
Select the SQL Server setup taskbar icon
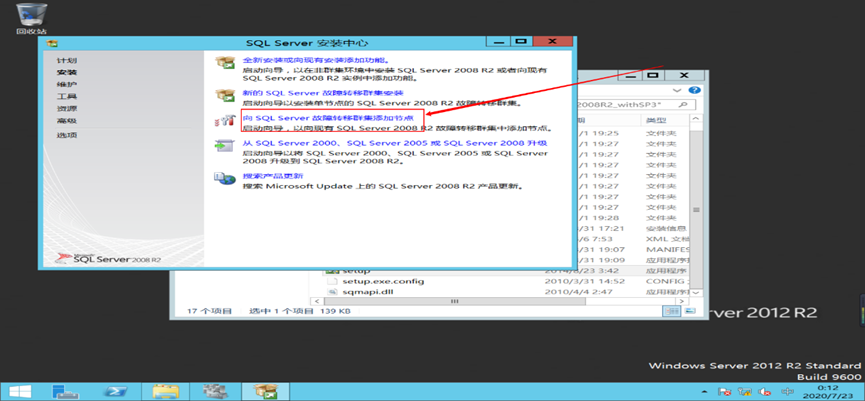263,392
